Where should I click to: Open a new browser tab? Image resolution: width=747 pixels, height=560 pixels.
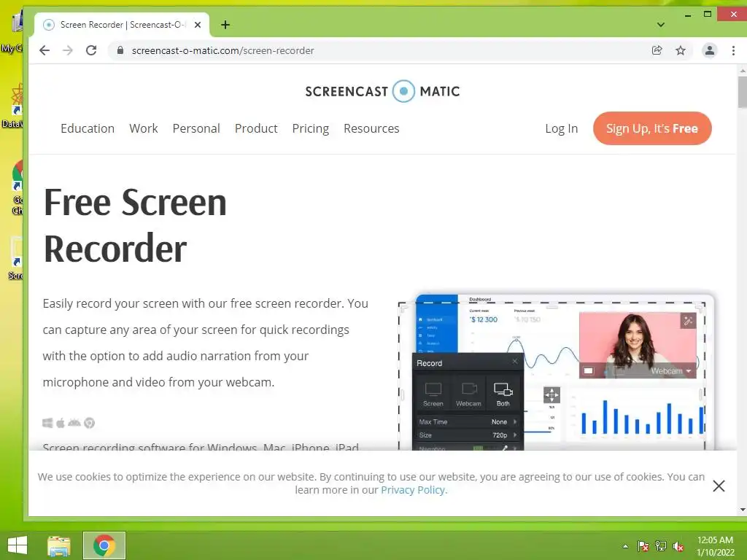tap(225, 25)
